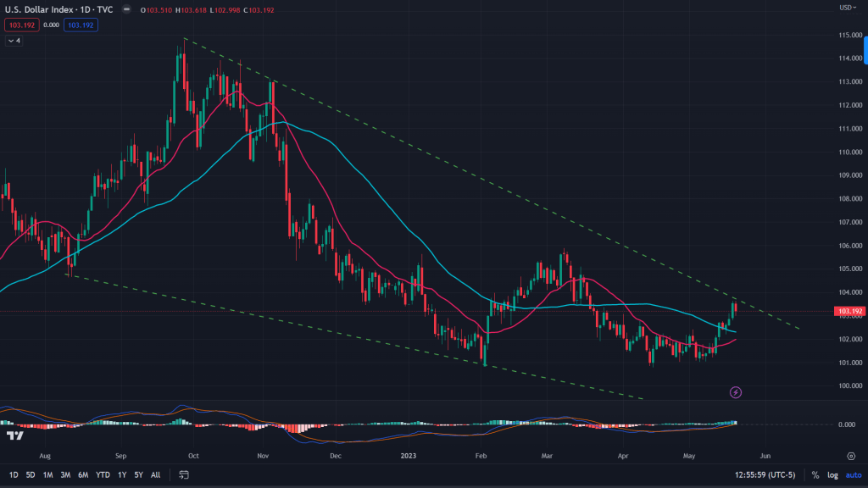Switch to the 6M time range
Viewport: 868px width, 488px height.
point(83,475)
